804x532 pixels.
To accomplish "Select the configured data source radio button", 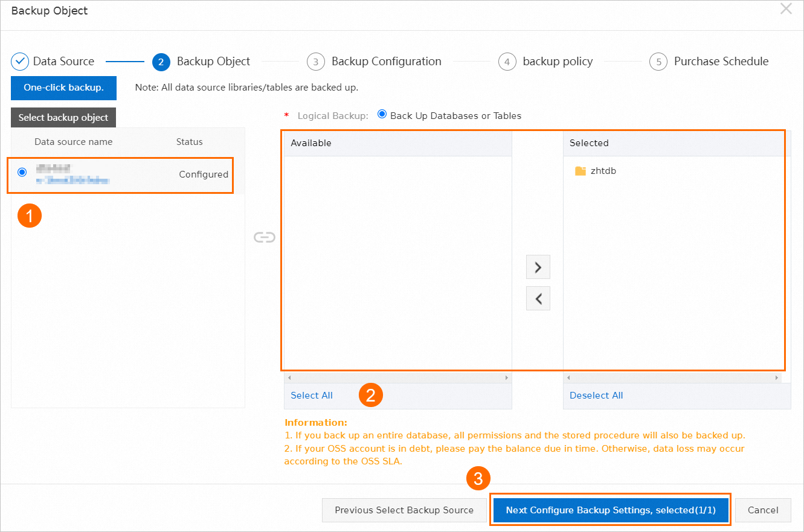I will pos(22,172).
